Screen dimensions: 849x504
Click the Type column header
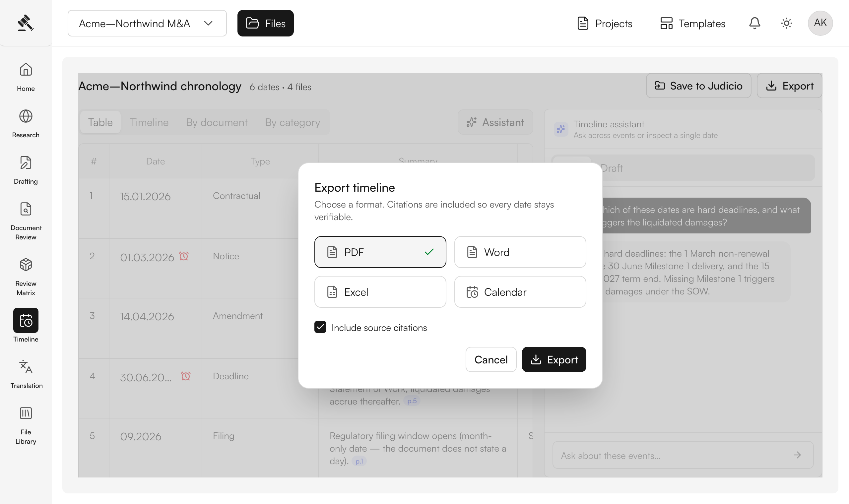click(260, 161)
